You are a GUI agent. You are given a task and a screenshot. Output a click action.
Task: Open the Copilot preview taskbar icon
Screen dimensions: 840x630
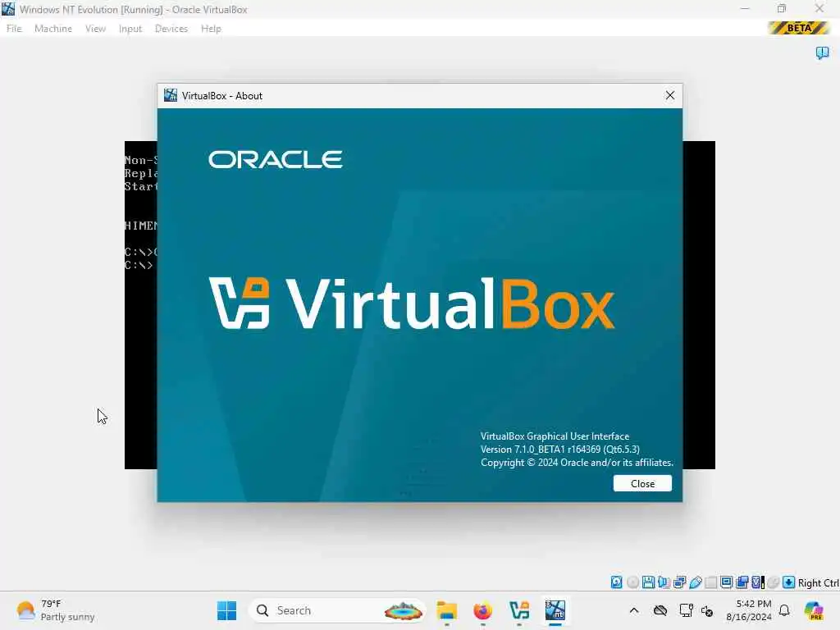point(813,610)
